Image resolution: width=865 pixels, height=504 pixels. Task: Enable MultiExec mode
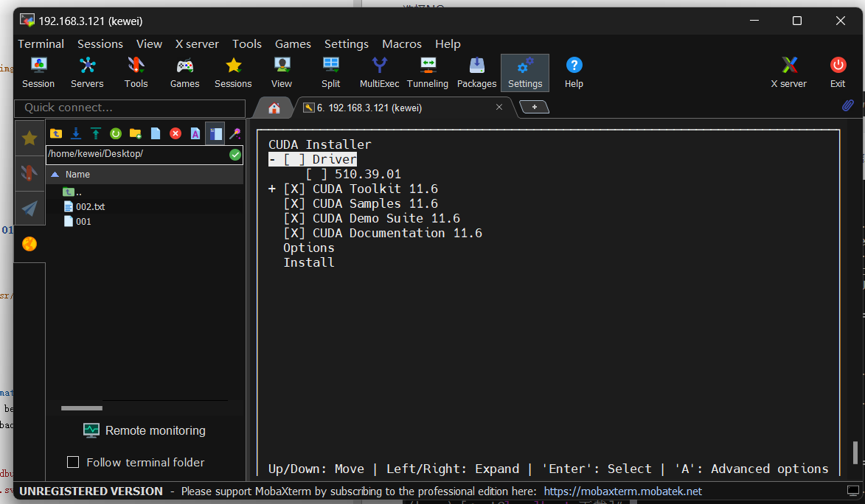point(380,73)
